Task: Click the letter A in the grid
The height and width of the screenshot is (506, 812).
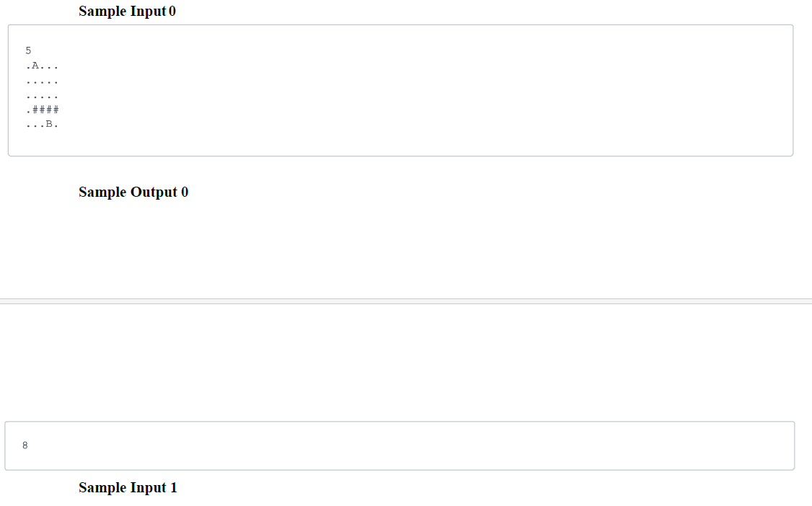Action: [x=35, y=65]
